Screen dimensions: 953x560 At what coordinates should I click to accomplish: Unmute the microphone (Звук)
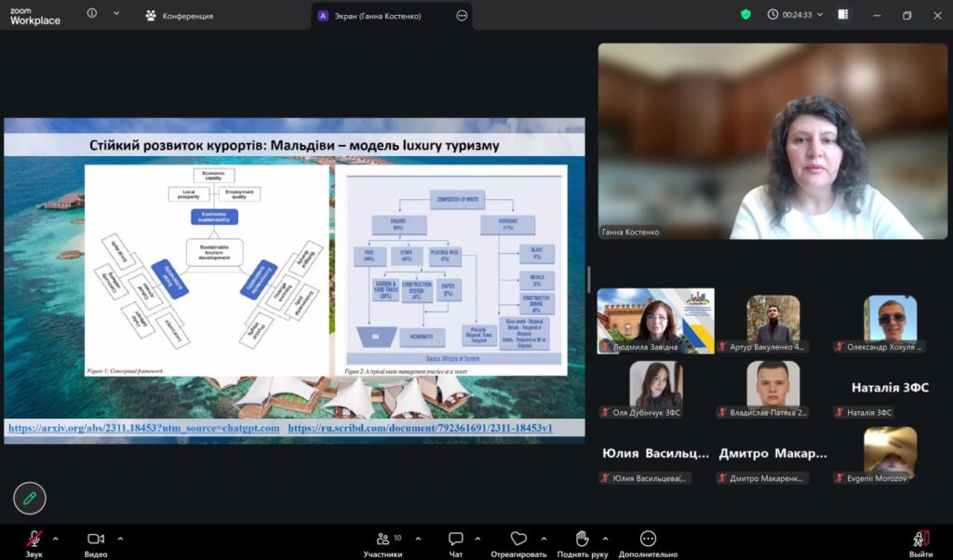[x=34, y=539]
